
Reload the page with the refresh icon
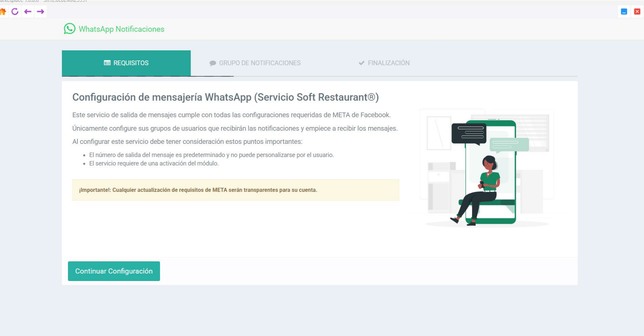[15, 12]
